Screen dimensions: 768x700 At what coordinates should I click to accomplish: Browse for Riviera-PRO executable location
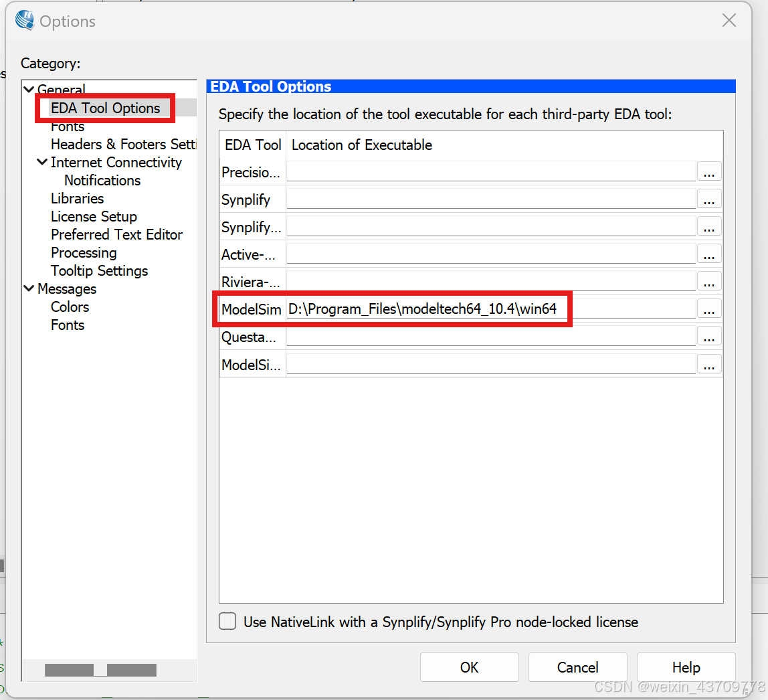point(708,281)
